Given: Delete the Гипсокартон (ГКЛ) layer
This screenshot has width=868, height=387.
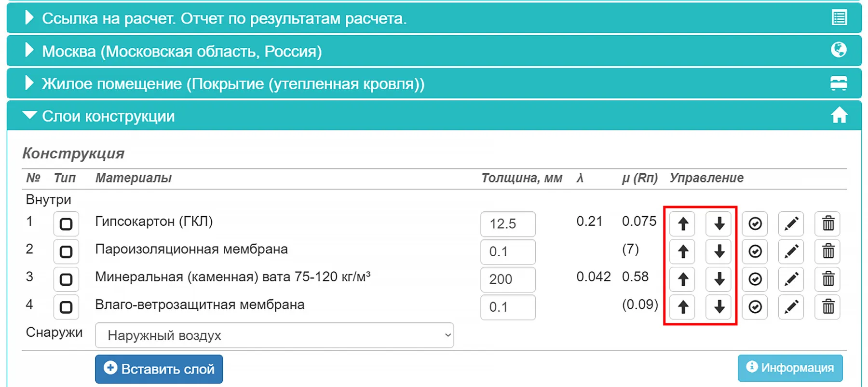Looking at the screenshot, I should tap(827, 224).
